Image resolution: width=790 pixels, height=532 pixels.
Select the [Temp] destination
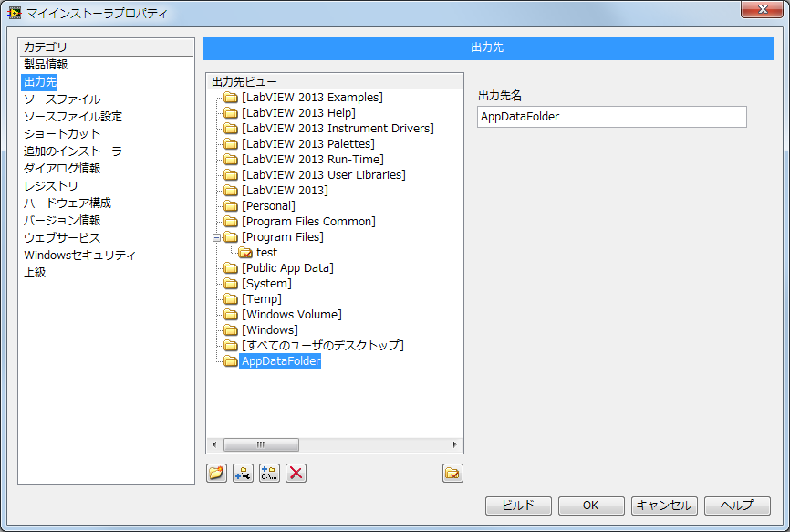point(262,299)
